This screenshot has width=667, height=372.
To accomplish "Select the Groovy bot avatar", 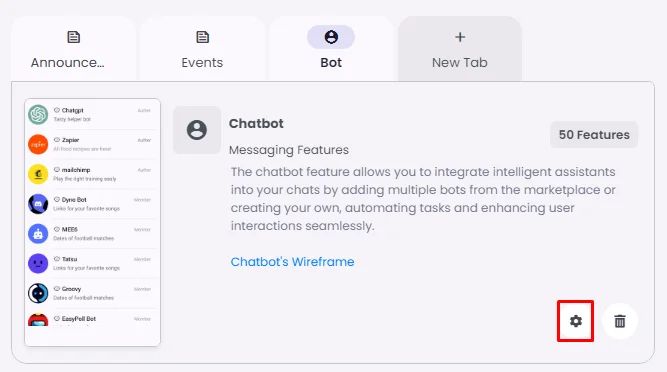I will (38, 293).
